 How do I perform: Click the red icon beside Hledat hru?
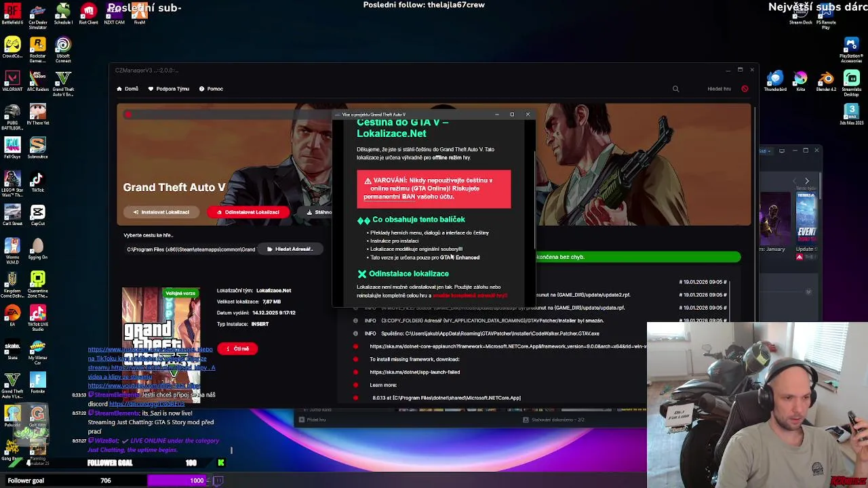coord(745,89)
